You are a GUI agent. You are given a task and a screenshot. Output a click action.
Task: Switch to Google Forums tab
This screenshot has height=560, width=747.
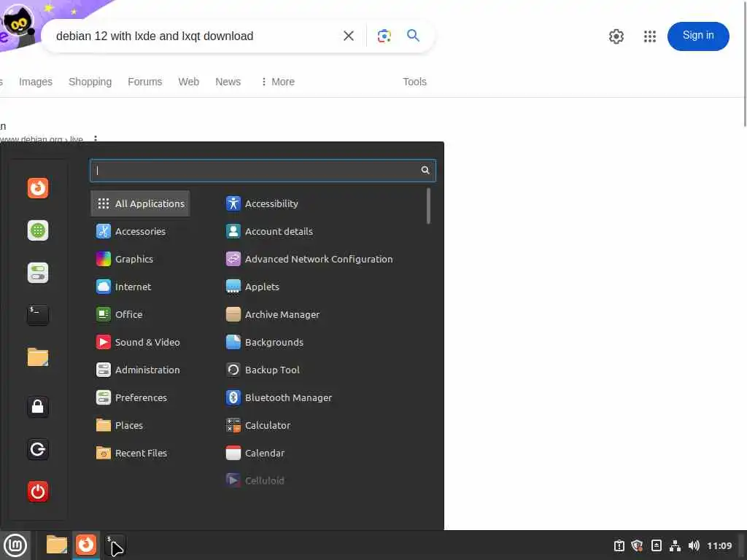click(x=145, y=82)
